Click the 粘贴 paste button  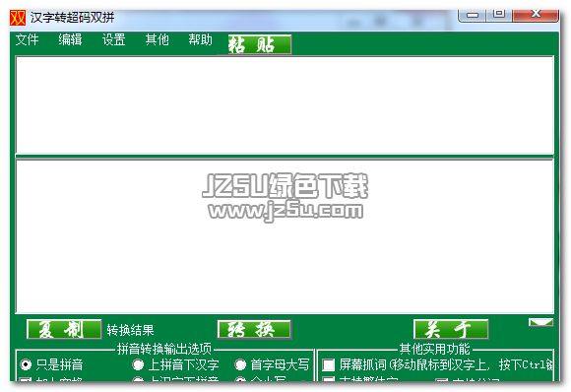[260, 44]
